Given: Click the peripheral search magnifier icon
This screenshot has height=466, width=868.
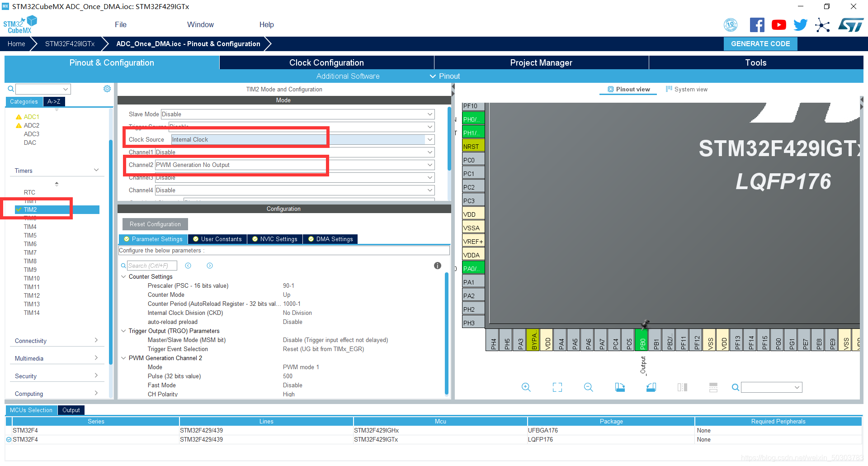Looking at the screenshot, I should coord(11,89).
